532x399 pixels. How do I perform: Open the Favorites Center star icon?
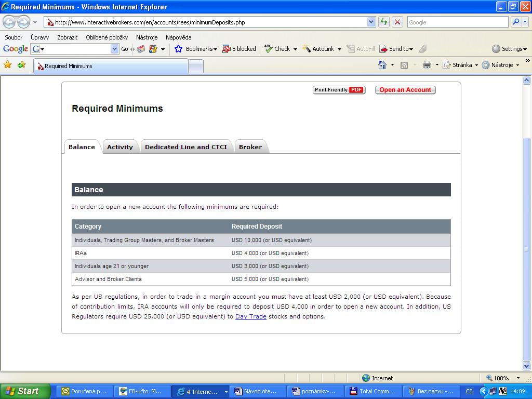[x=8, y=65]
